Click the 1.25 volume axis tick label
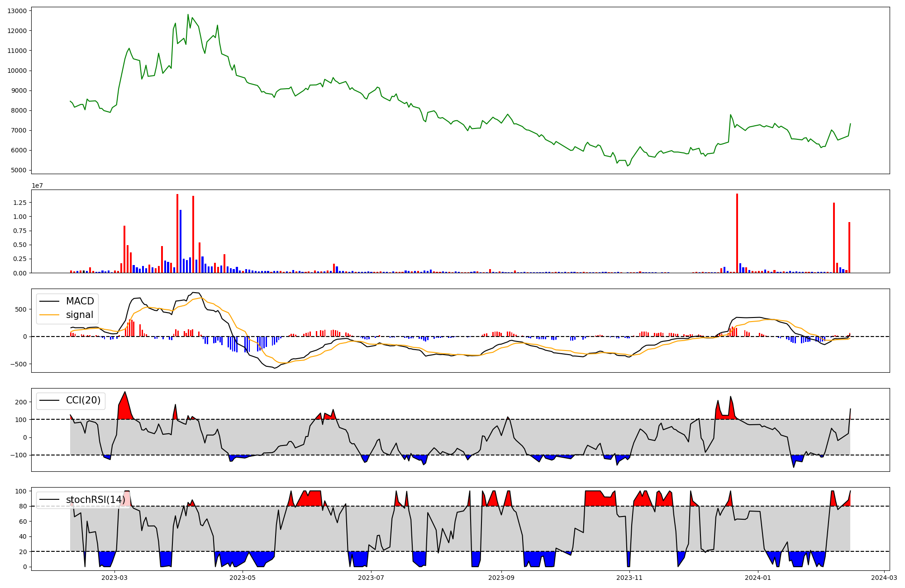 pyautogui.click(x=19, y=203)
